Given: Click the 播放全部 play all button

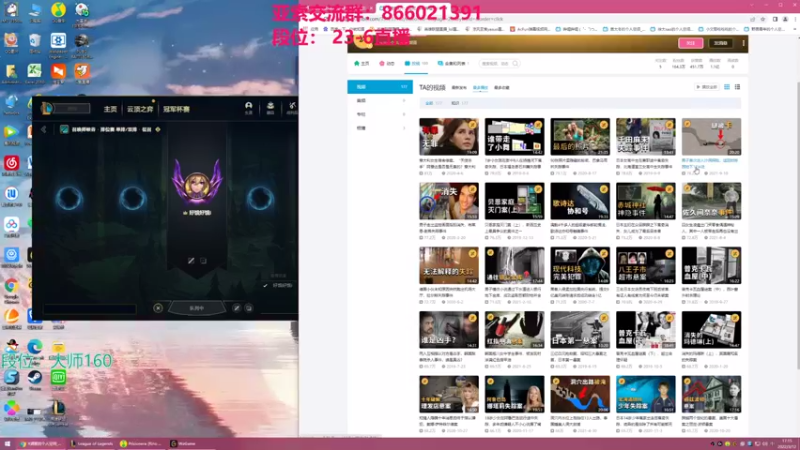Looking at the screenshot, I should point(706,87).
